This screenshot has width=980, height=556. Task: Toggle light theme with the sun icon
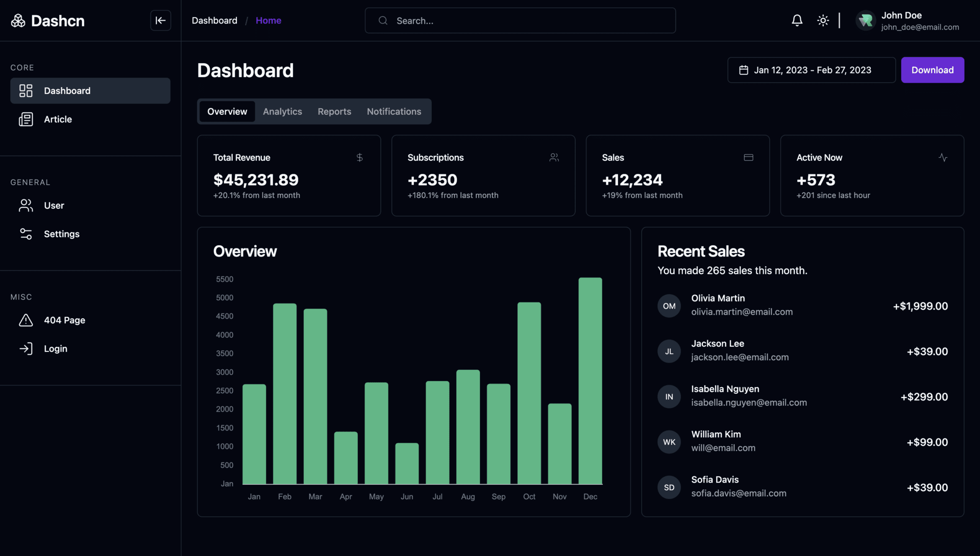click(x=823, y=20)
